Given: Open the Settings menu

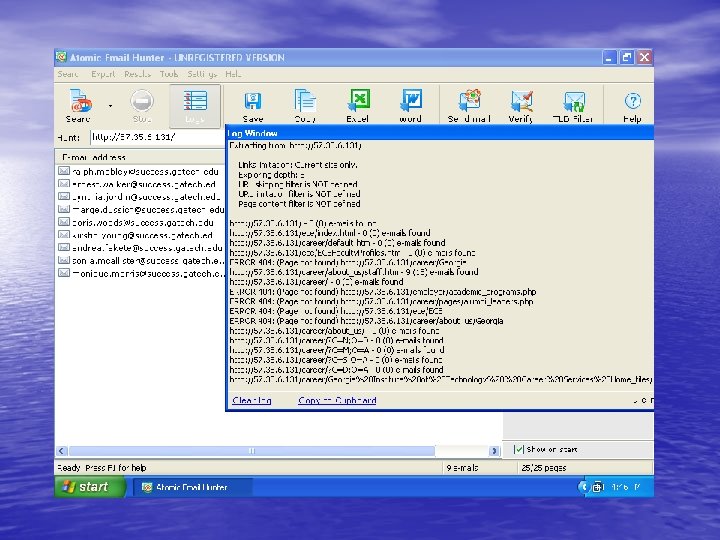Looking at the screenshot, I should [202, 74].
